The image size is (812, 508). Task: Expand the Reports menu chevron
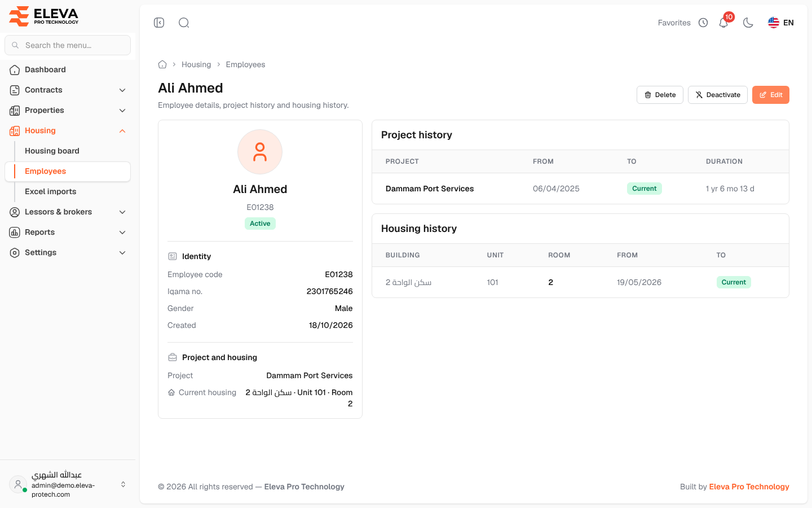tap(122, 233)
